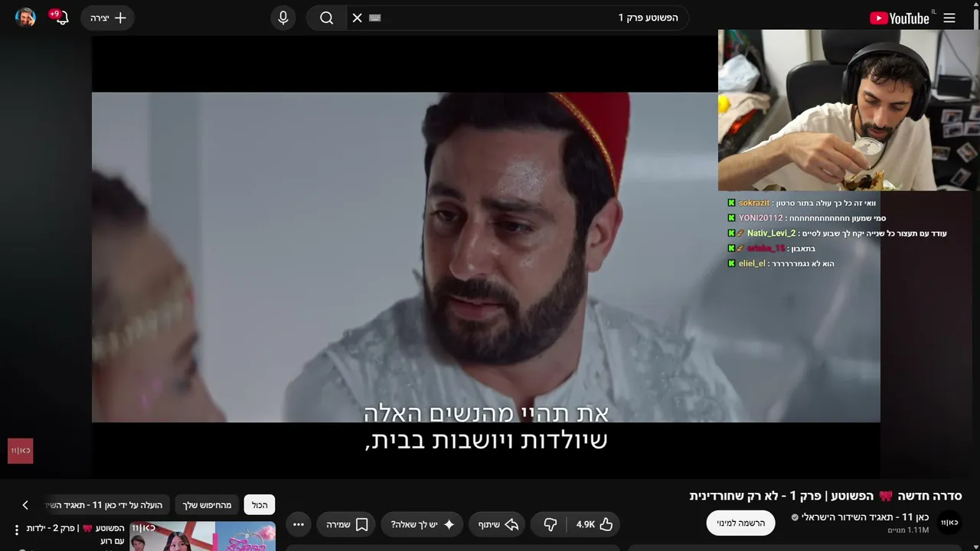Click the search field containing הפשוטע פרק 1
Viewport: 980px width, 551px height.
pos(518,18)
